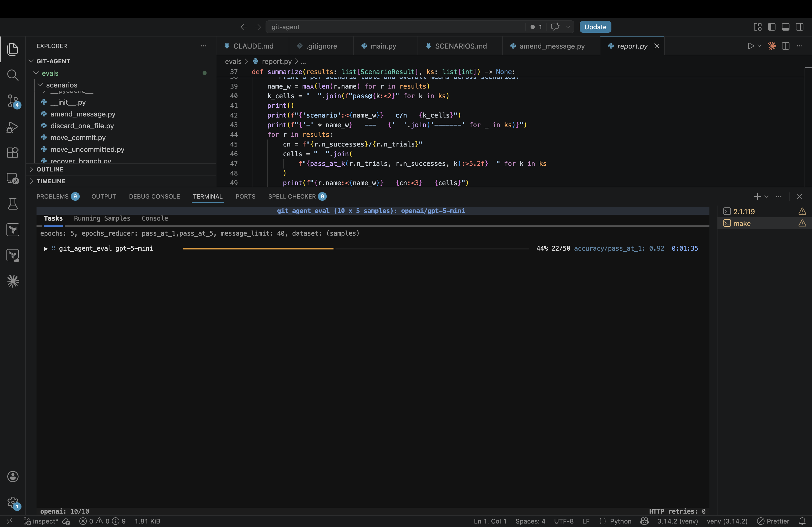812x527 pixels.
Task: Switch to the main.py tab
Action: [x=383, y=46]
